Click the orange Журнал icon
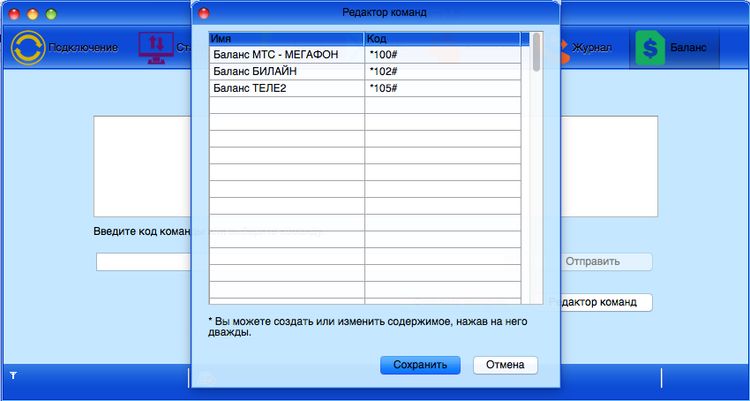750x401 pixels. point(564,51)
